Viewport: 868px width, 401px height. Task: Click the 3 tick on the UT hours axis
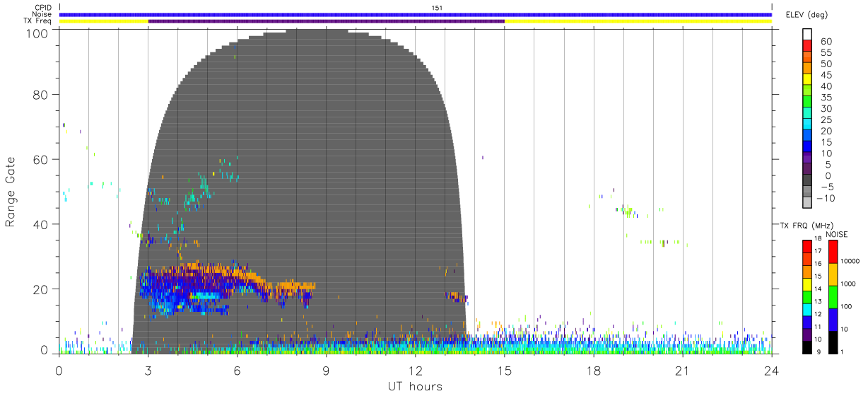(x=148, y=370)
